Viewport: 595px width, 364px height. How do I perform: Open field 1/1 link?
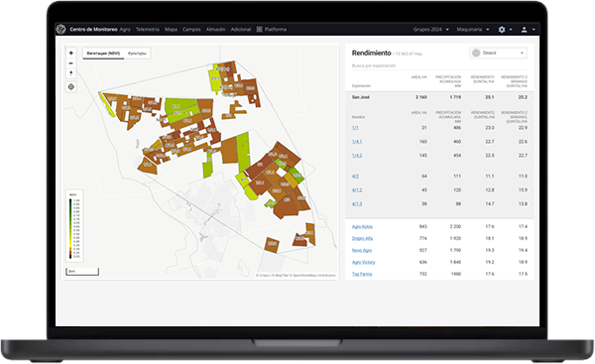click(355, 128)
